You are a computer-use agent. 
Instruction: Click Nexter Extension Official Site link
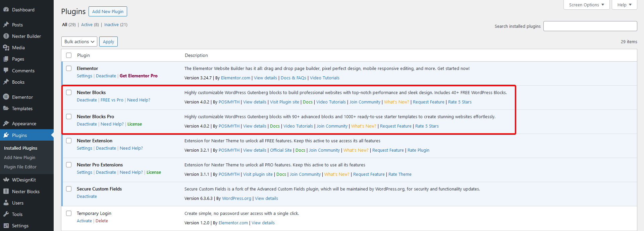[x=281, y=150]
